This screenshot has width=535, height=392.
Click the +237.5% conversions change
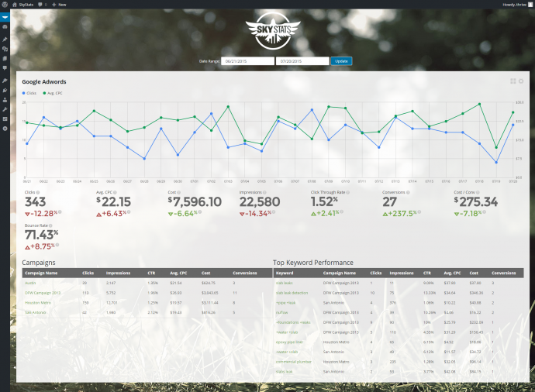pos(399,214)
